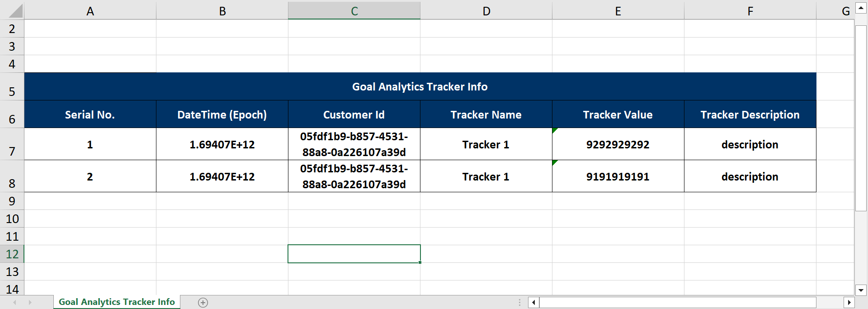Select column F header

(750, 11)
